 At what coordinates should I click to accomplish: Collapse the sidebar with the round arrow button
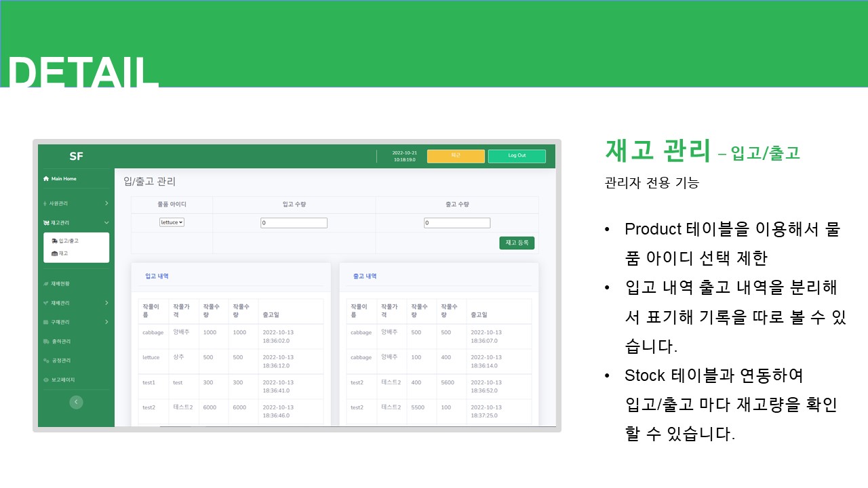[77, 402]
